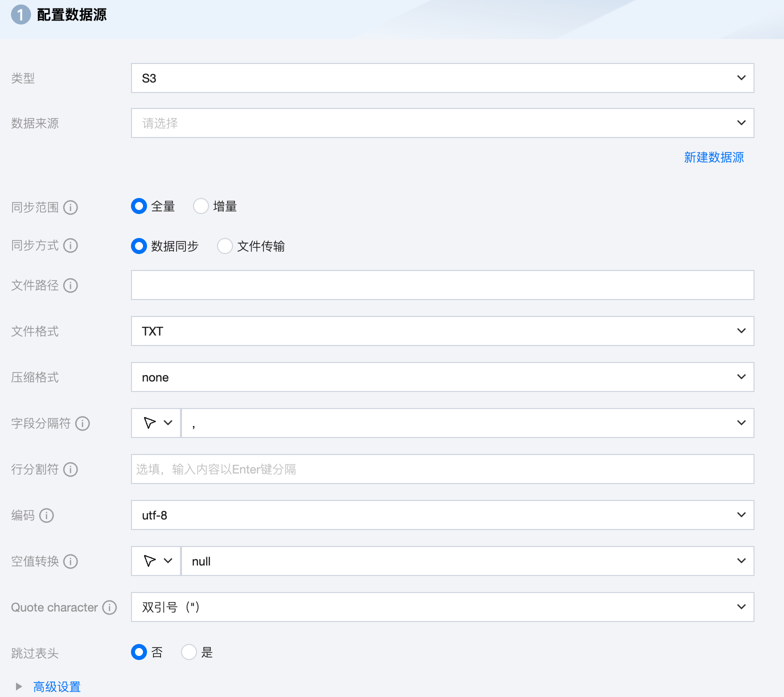
Task: Click info icon beside 同步方式 label
Action: tap(70, 245)
